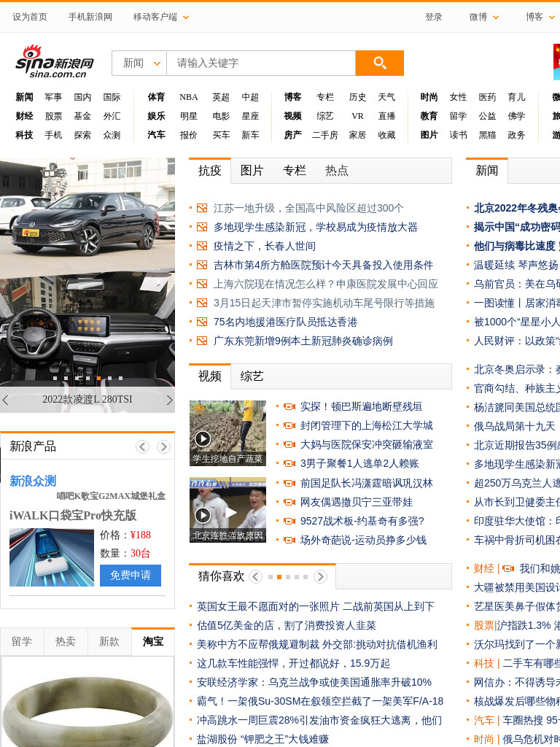Click the 登录 link
This screenshot has width=560, height=747.
(x=433, y=18)
